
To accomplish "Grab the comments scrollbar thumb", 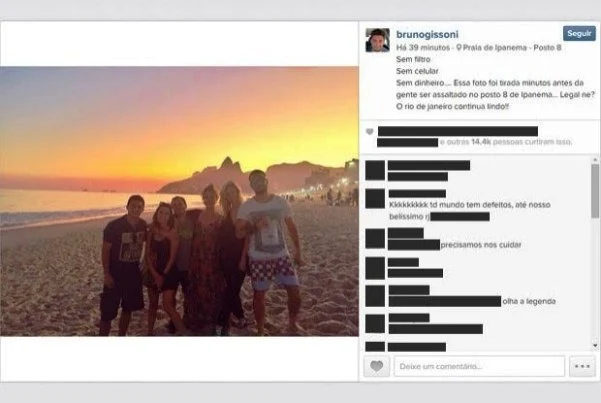I will coord(595,191).
